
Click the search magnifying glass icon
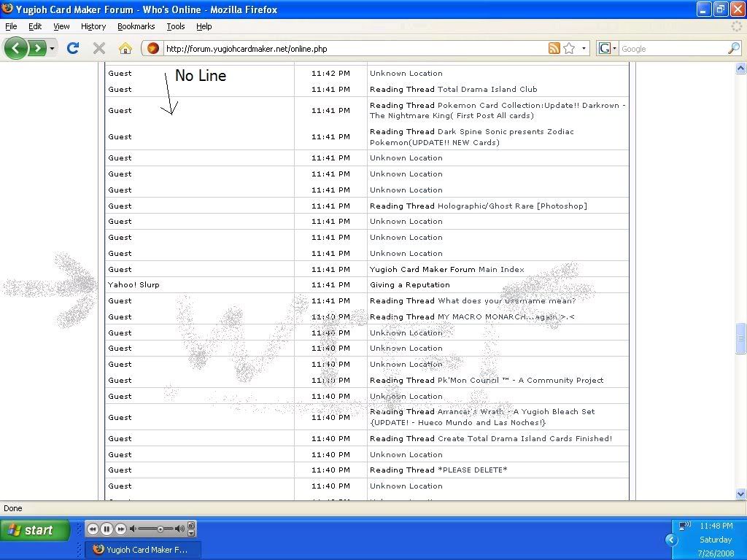click(x=733, y=49)
